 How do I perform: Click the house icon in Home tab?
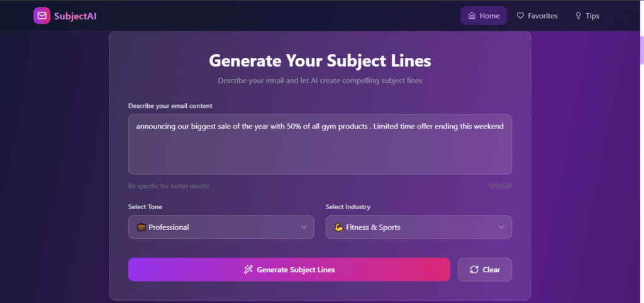point(472,16)
